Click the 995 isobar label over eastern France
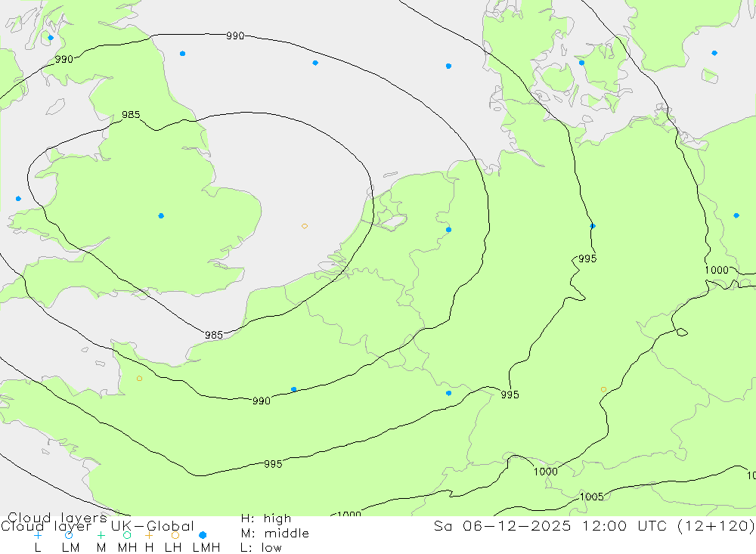 point(510,395)
